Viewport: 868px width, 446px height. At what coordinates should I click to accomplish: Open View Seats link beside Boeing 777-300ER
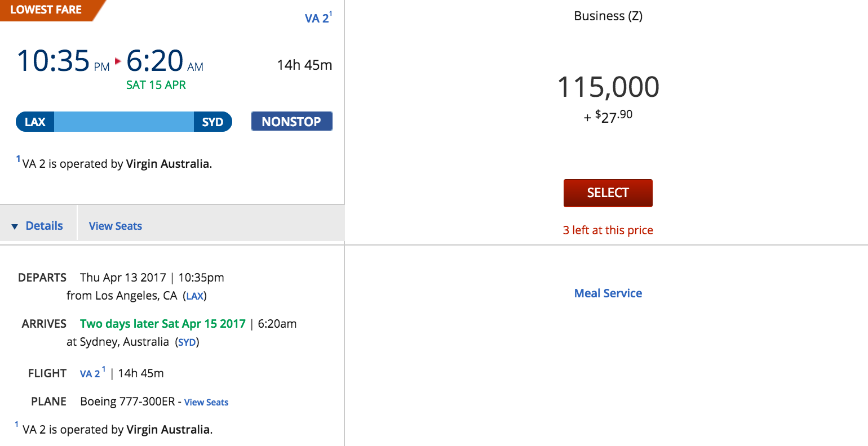pos(206,402)
